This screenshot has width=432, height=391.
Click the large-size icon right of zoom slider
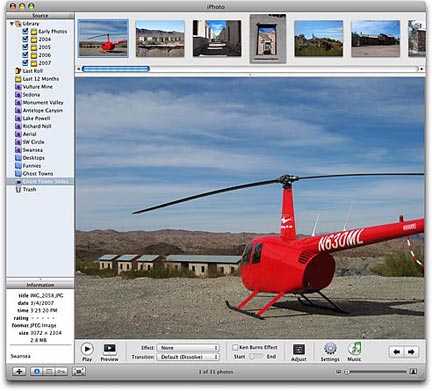pos(413,371)
